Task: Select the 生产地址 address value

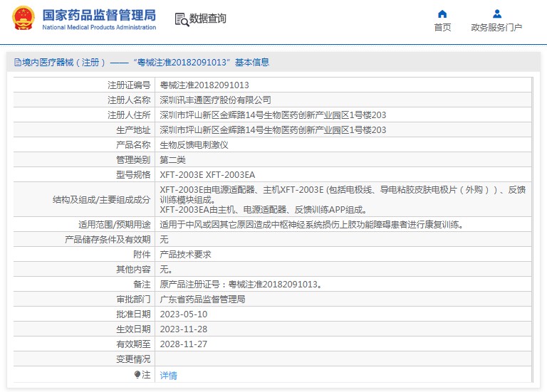Action: [273, 130]
